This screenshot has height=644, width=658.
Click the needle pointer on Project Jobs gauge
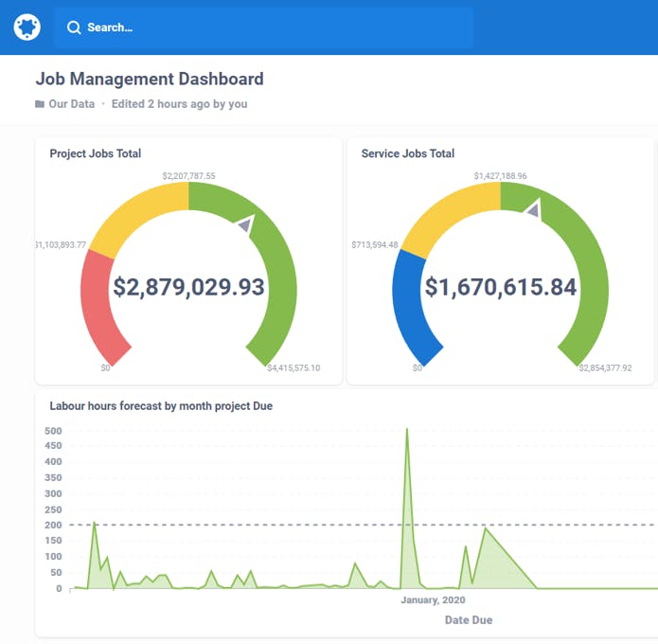246,224
